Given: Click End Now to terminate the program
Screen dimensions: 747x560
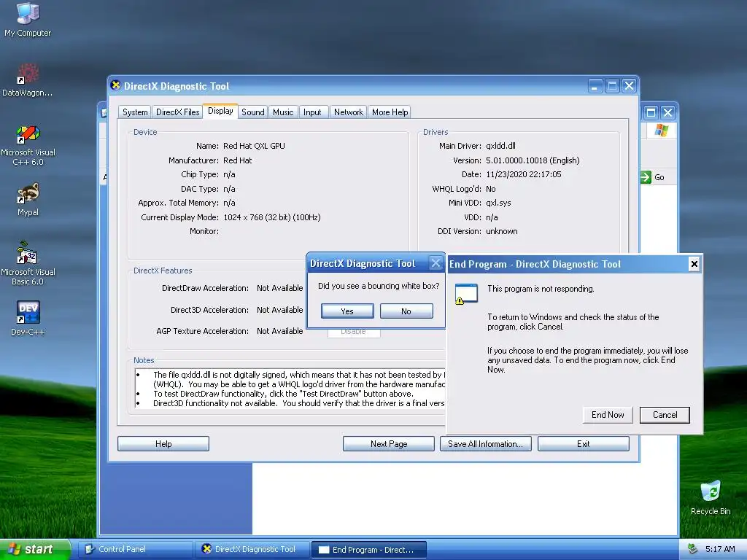Looking at the screenshot, I should (608, 415).
